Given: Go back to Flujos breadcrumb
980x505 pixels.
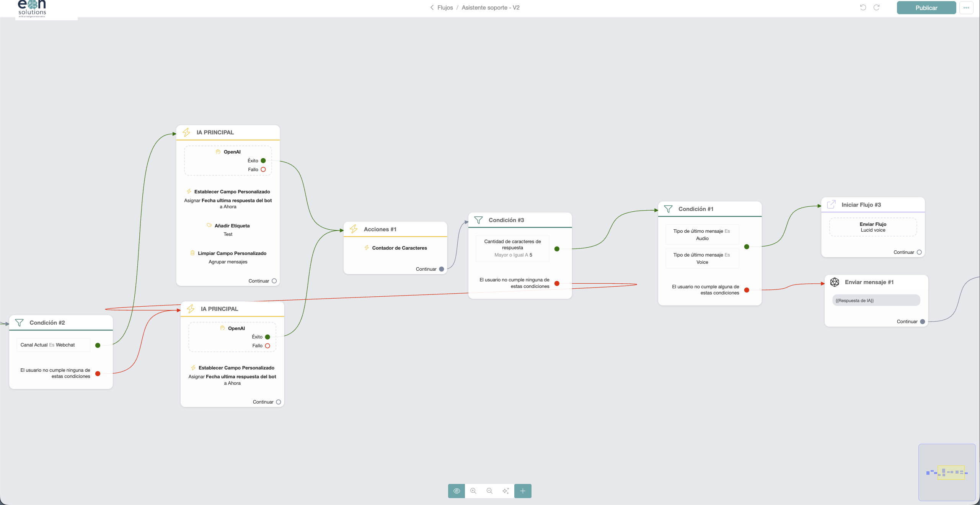Looking at the screenshot, I should coord(445,8).
